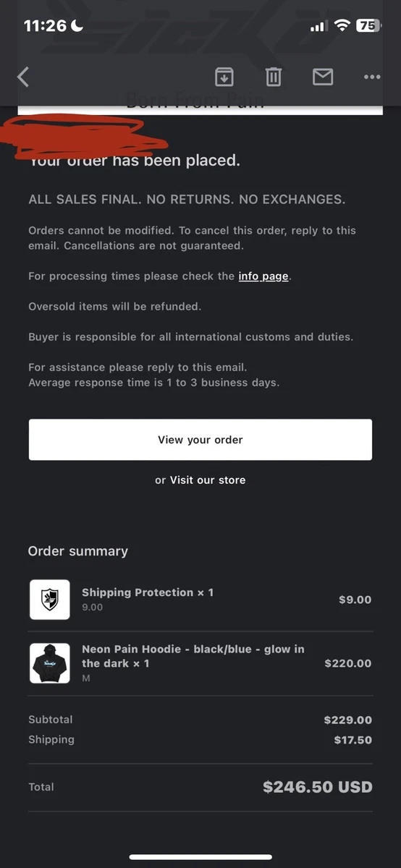This screenshot has width=401, height=868.
Task: Tap the $246.50 USD total amount
Action: click(x=318, y=787)
